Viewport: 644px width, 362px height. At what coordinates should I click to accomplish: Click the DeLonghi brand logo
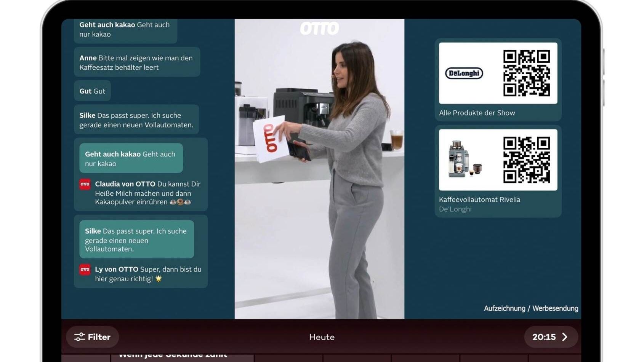(464, 73)
